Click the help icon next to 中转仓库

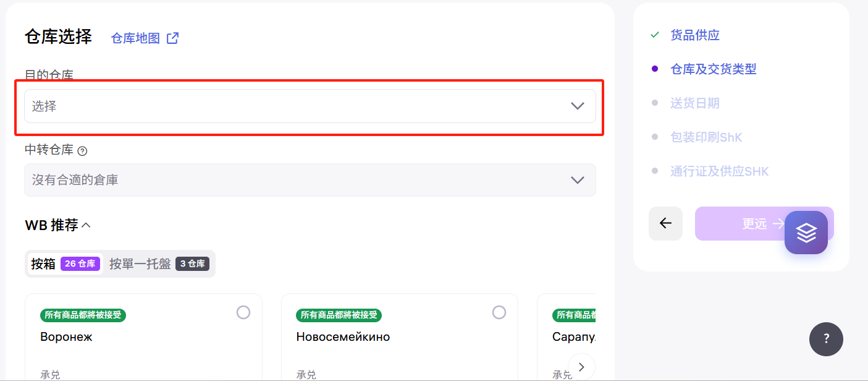(x=83, y=150)
